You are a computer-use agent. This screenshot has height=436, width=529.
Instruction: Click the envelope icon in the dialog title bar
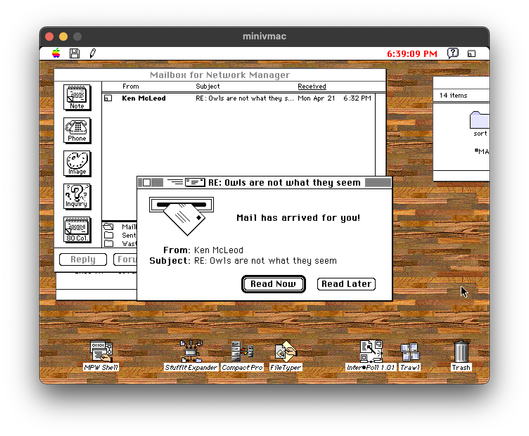click(195, 183)
